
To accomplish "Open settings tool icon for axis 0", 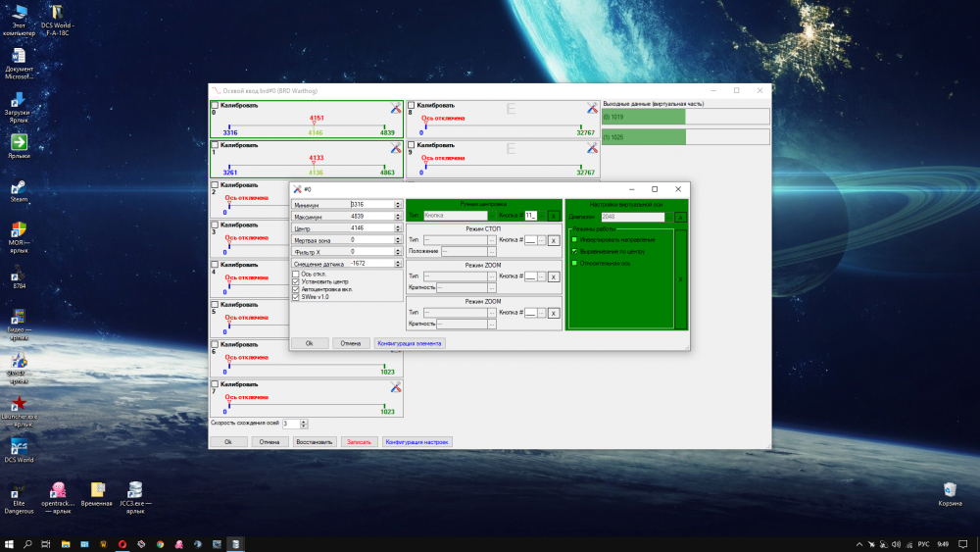I will 396,108.
